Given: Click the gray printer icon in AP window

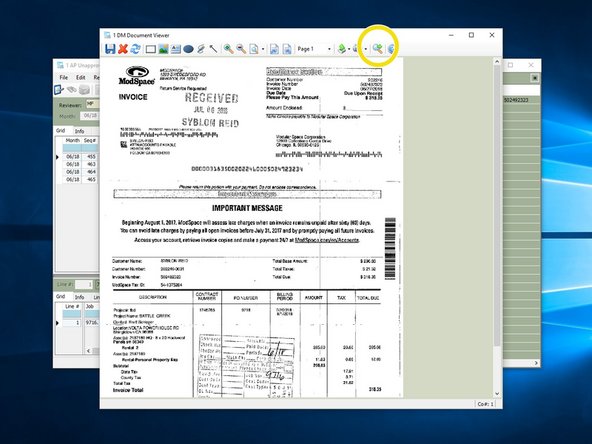Looking at the screenshot, I should coord(85,90).
